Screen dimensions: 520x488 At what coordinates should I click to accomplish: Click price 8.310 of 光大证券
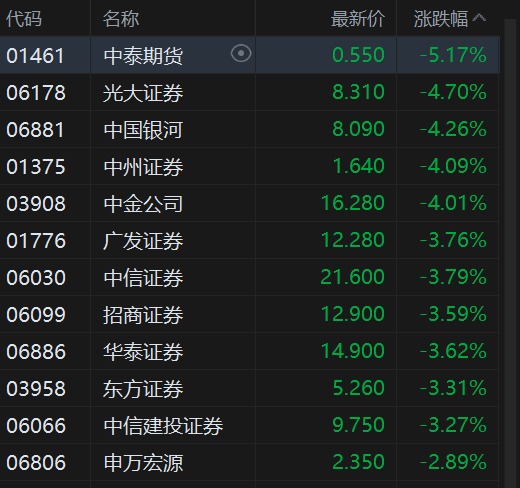click(x=359, y=92)
